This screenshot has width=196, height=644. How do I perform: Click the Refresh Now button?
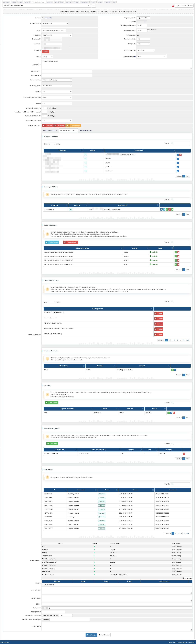tap(187, 578)
